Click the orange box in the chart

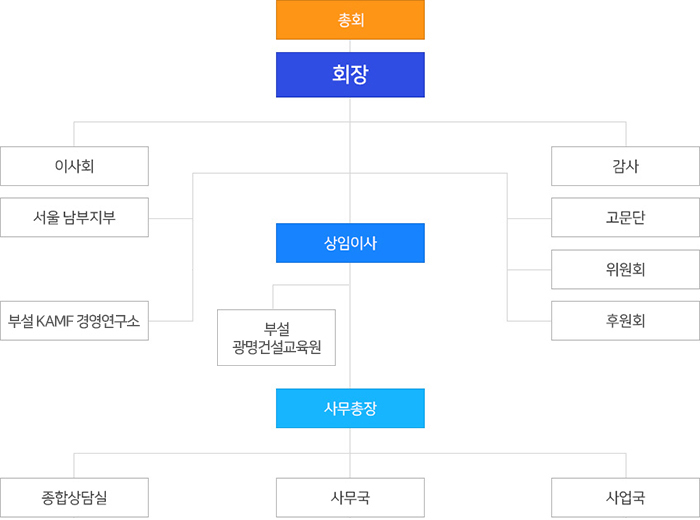tap(350, 20)
